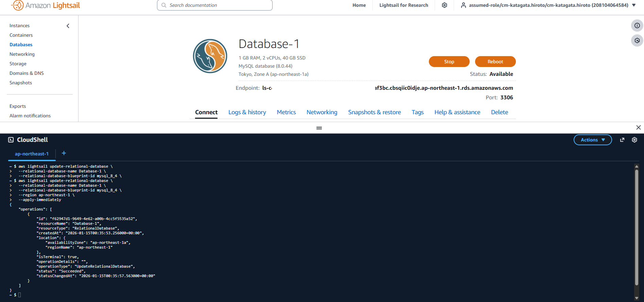Open the Metrics tab
644x302 pixels.
286,112
